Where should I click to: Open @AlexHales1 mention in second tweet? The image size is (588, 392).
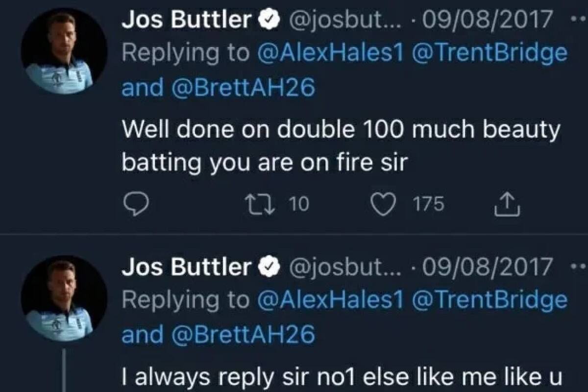click(x=330, y=300)
